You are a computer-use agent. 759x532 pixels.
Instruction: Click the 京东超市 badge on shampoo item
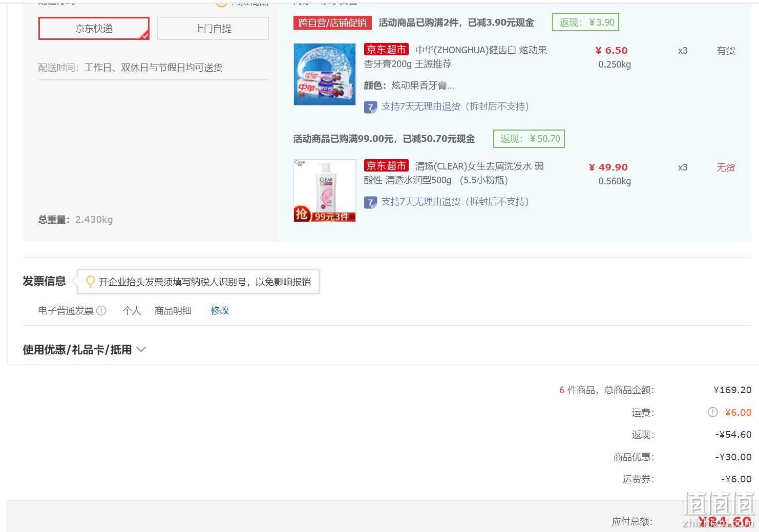click(386, 166)
